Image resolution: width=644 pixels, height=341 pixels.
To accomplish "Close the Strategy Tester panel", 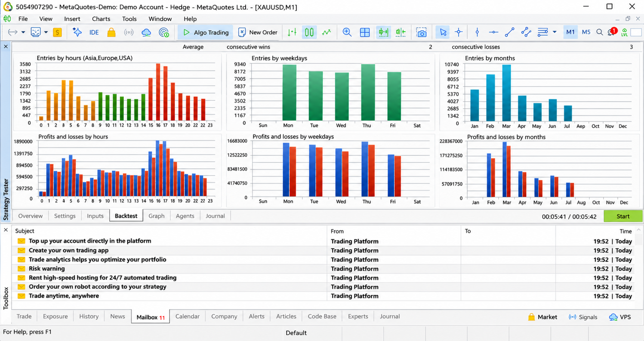I will pos(6,47).
